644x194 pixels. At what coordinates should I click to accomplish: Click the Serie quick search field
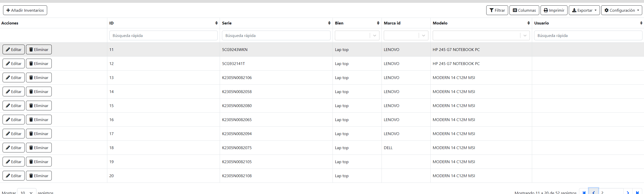[x=276, y=35]
